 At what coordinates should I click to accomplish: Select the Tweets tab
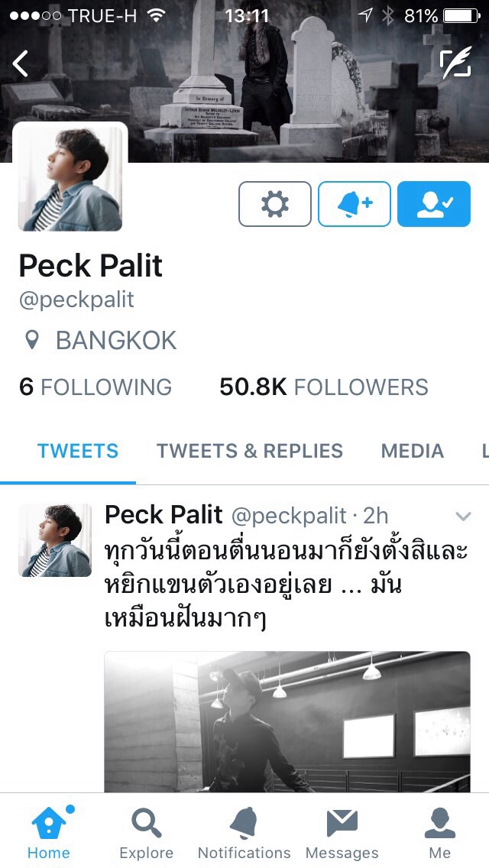click(x=77, y=451)
